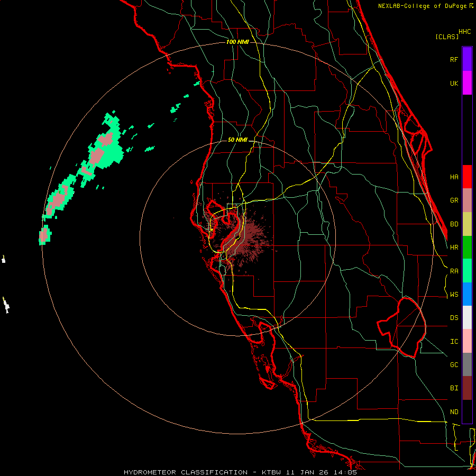The height and width of the screenshot is (476, 476).
Task: Click the southernmost pink graupel echo offshore
Action: pos(44,235)
